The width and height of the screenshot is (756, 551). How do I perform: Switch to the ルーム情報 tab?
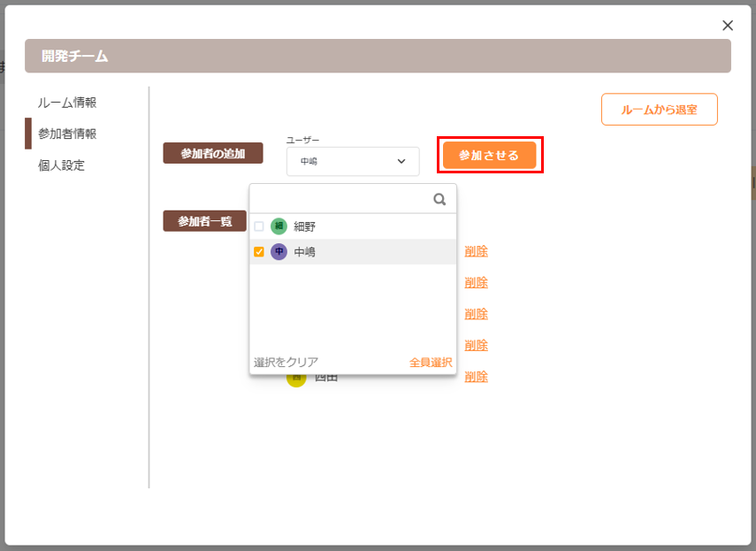(67, 103)
